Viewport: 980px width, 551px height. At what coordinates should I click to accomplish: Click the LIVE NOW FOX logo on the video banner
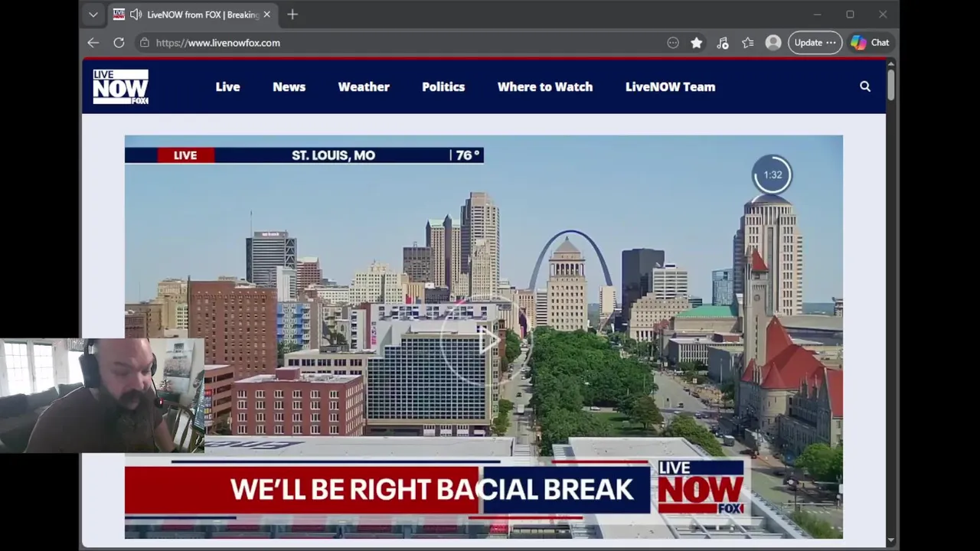pos(701,487)
